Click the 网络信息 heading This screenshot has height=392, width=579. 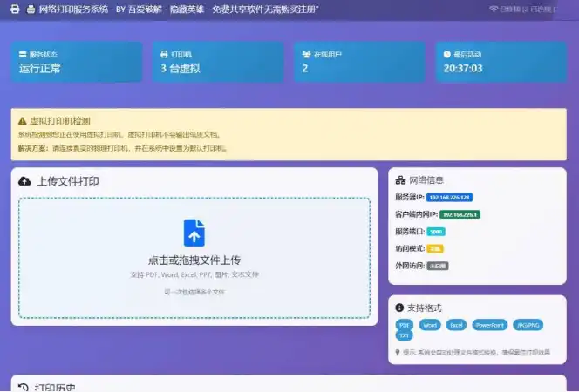click(x=426, y=180)
